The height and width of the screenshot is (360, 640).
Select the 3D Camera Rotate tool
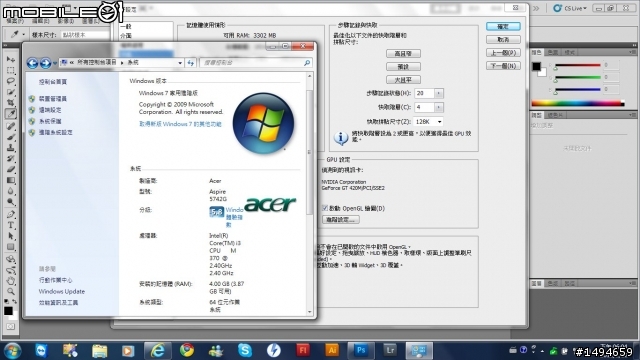[x=11, y=270]
